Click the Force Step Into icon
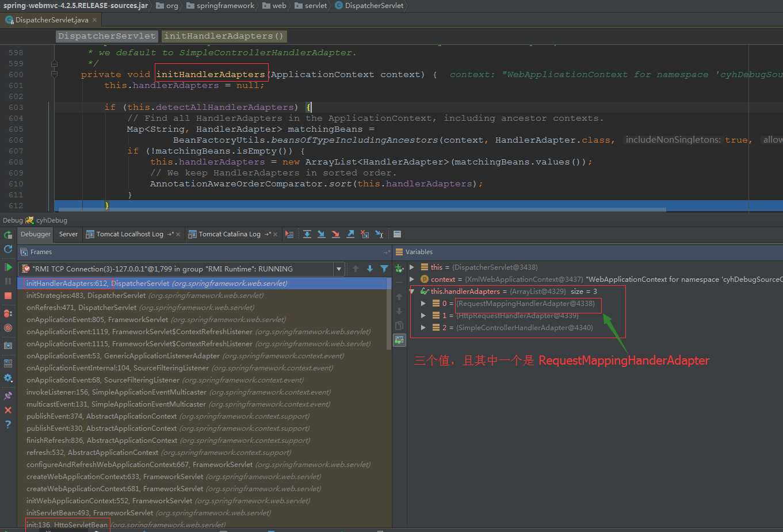The height and width of the screenshot is (532, 783). pos(336,234)
